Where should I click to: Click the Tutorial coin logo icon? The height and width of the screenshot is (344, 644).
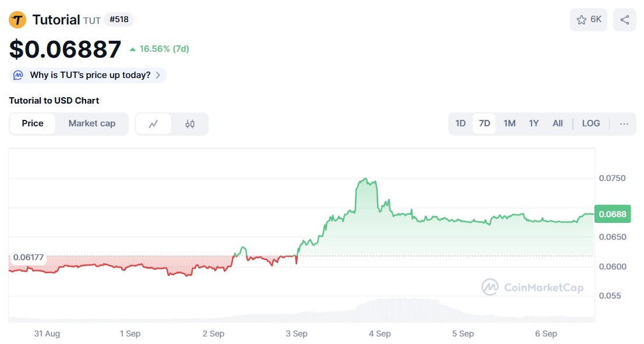pyautogui.click(x=17, y=20)
